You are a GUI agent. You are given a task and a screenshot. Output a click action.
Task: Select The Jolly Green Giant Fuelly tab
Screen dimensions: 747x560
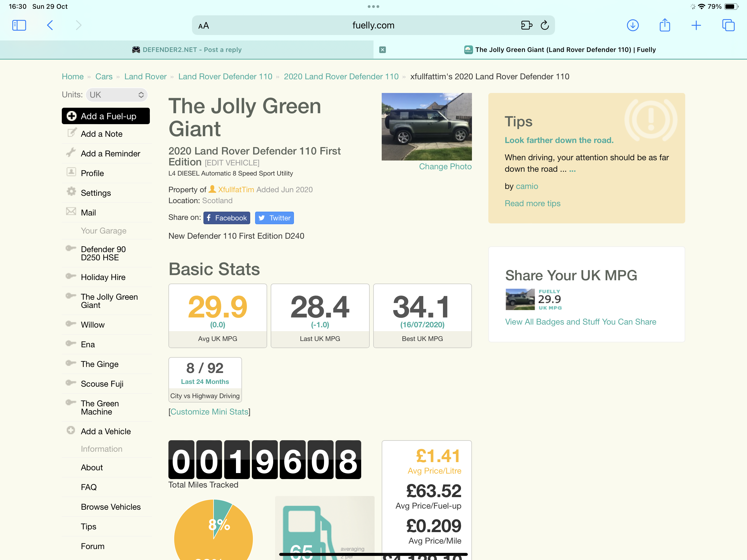560,50
